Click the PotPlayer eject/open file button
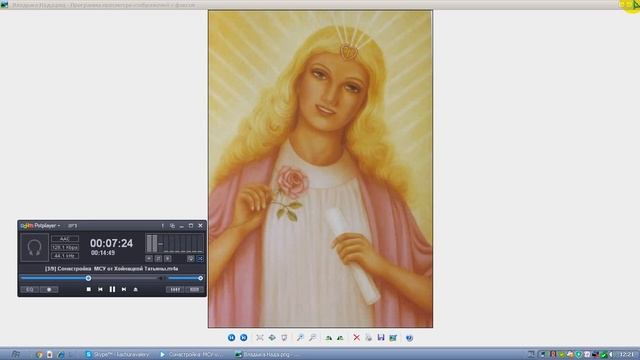Viewport: 640px width, 360px height. click(136, 289)
